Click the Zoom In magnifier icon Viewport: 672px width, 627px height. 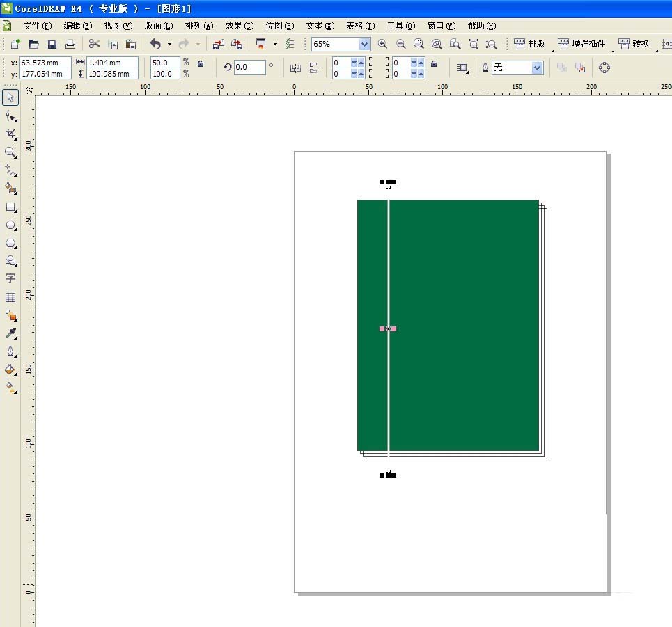(x=382, y=44)
